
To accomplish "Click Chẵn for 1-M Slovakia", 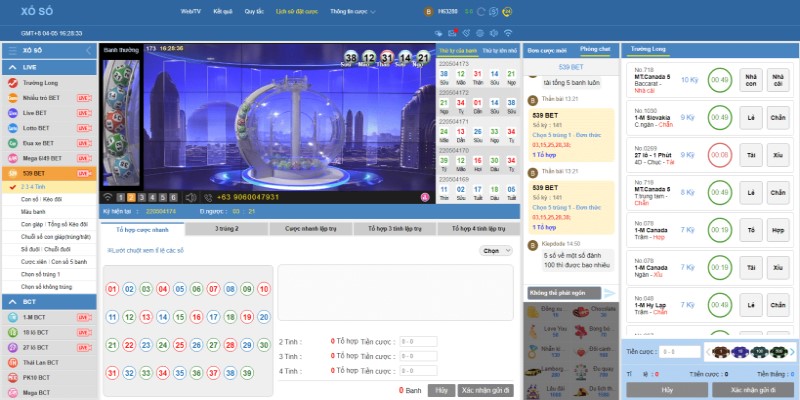I will (x=778, y=118).
